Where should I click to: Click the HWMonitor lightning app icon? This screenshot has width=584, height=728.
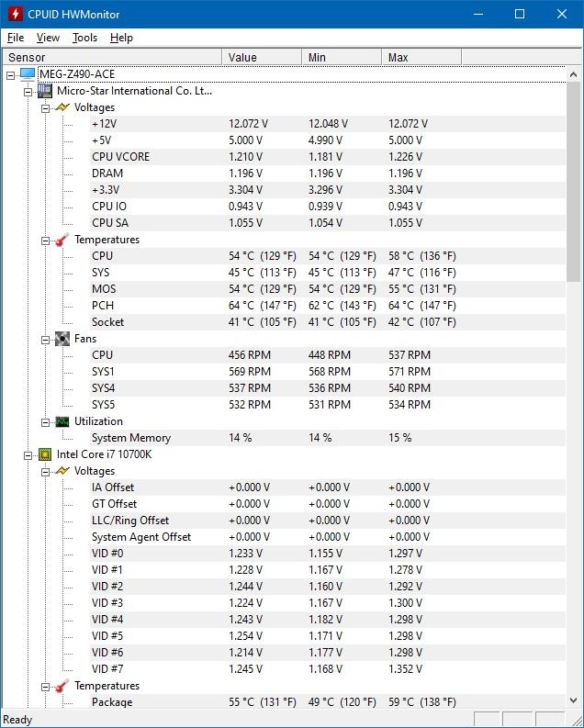point(15,14)
